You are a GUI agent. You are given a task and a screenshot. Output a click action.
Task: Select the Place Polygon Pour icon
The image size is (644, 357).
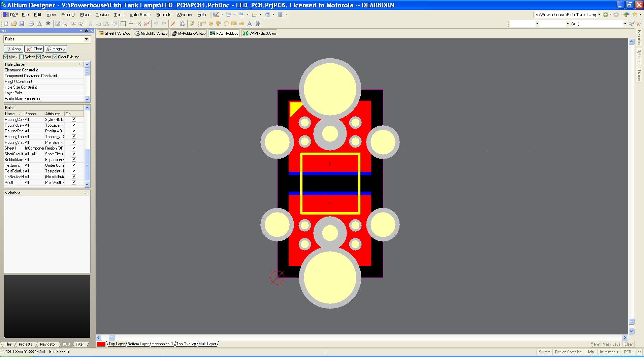coord(241,24)
